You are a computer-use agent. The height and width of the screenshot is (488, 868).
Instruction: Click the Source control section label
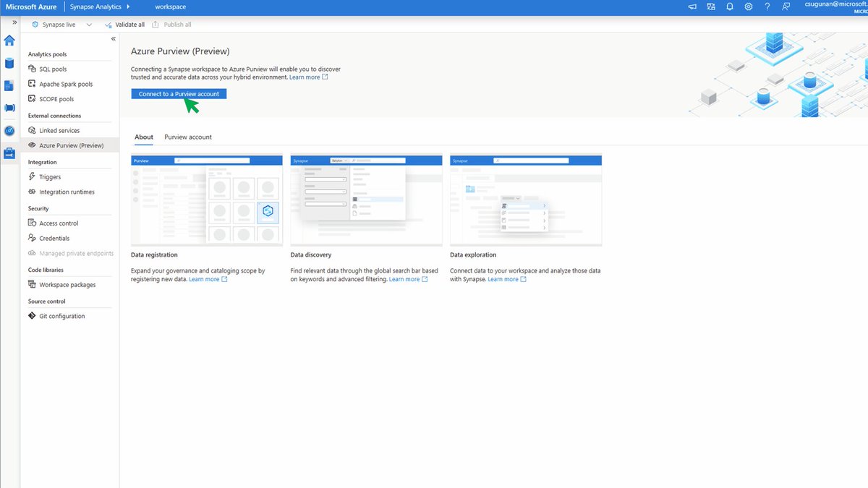[46, 301]
